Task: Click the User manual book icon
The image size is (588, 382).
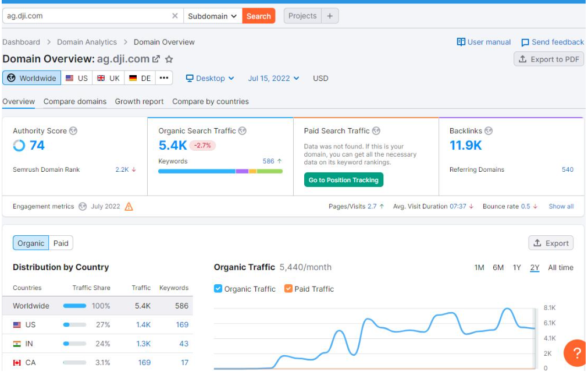Action: click(x=461, y=42)
